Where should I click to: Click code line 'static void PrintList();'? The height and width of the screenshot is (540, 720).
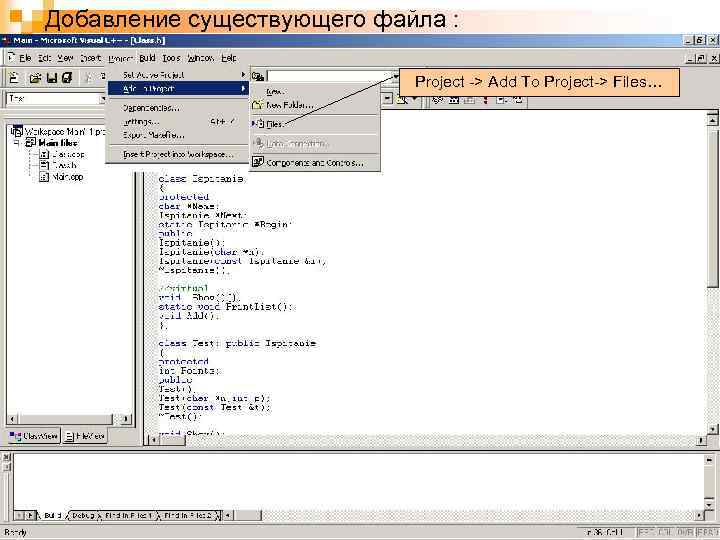click(x=227, y=306)
